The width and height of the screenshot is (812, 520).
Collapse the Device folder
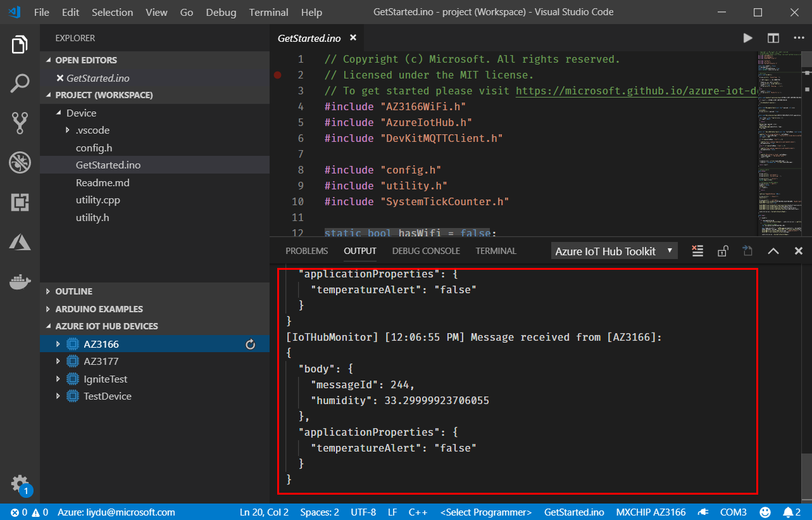(59, 113)
